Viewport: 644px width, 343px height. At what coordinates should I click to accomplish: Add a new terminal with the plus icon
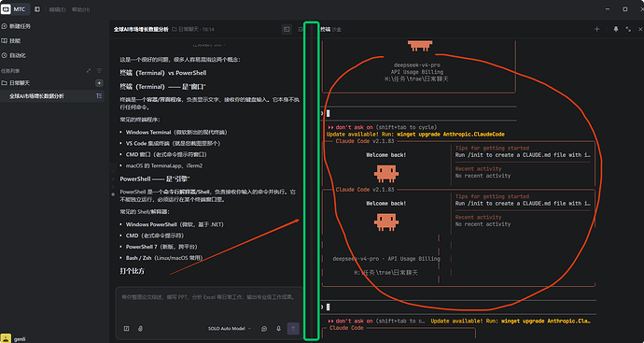click(x=596, y=29)
